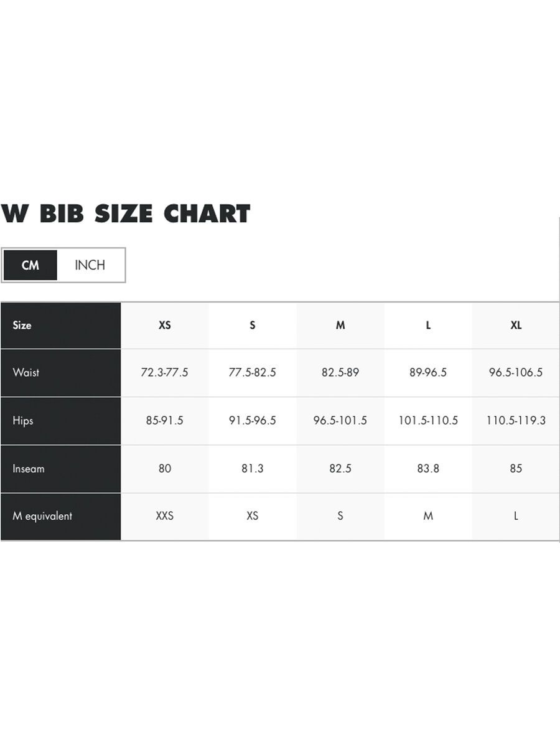Select waist value 82.5-89 cell
This screenshot has height=747, width=560.
tap(340, 373)
